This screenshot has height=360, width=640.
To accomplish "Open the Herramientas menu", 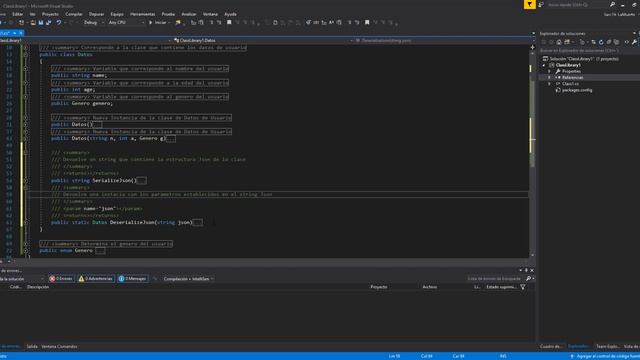I will tap(142, 14).
